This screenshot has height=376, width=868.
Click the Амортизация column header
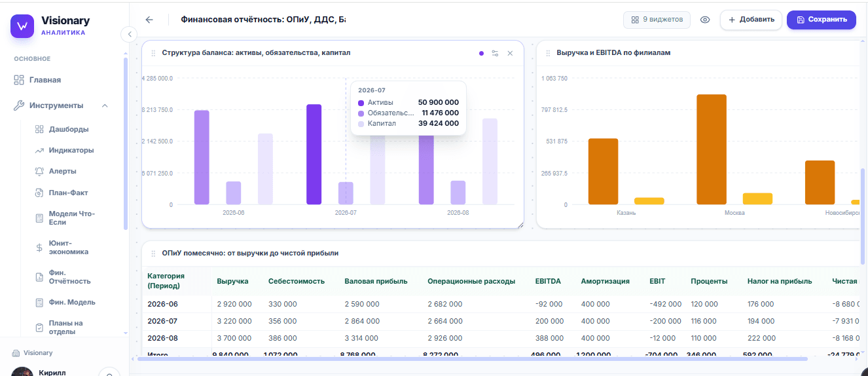pos(606,281)
